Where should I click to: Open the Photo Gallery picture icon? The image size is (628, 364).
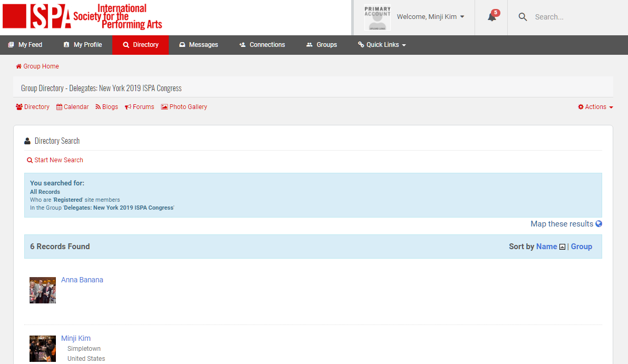pyautogui.click(x=165, y=106)
